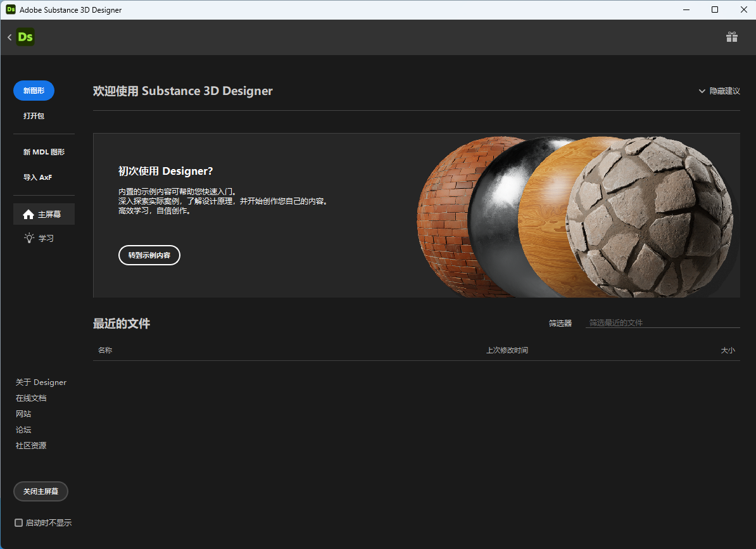This screenshot has height=549, width=756.
Task: Open 关于 Designer link
Action: (41, 382)
